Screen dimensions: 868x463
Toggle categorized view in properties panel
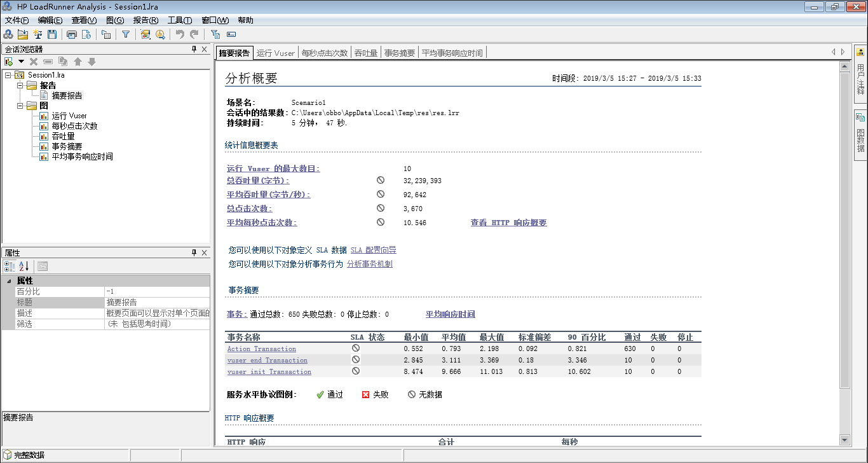pos(10,266)
